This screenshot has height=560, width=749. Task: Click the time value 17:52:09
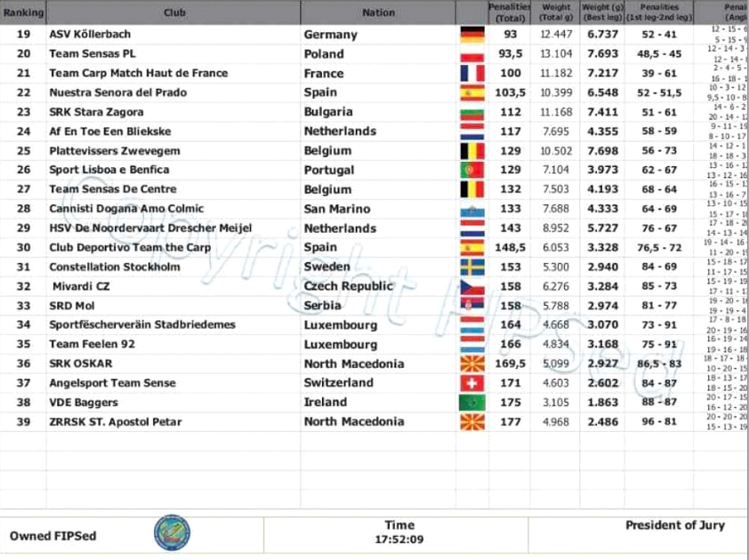[x=399, y=539]
